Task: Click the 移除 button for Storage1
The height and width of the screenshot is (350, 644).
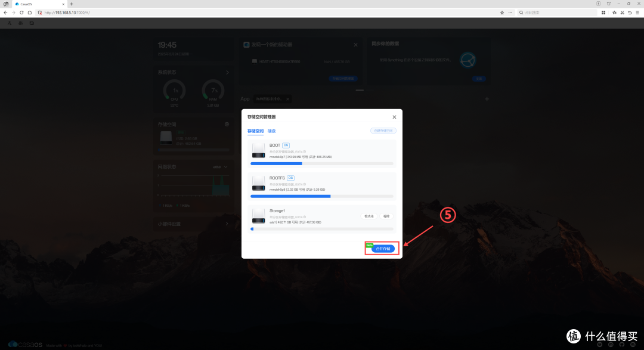Action: [x=386, y=216]
